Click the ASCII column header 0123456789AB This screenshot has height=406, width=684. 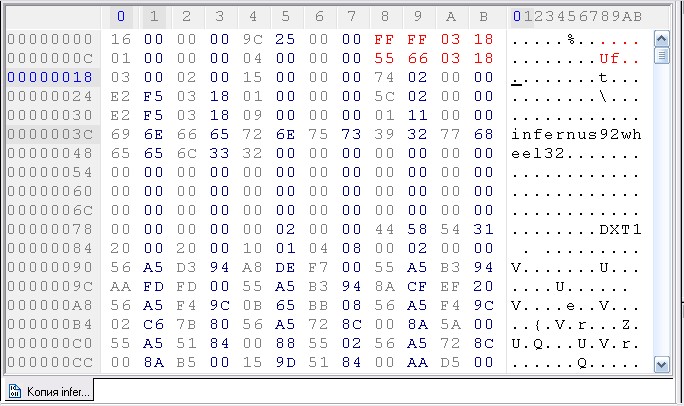(x=577, y=17)
